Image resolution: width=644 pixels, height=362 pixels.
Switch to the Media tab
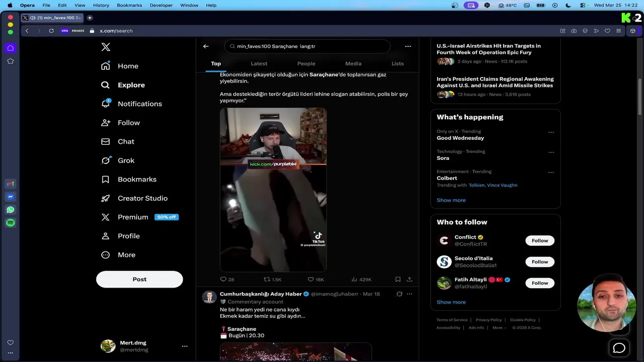(353, 63)
